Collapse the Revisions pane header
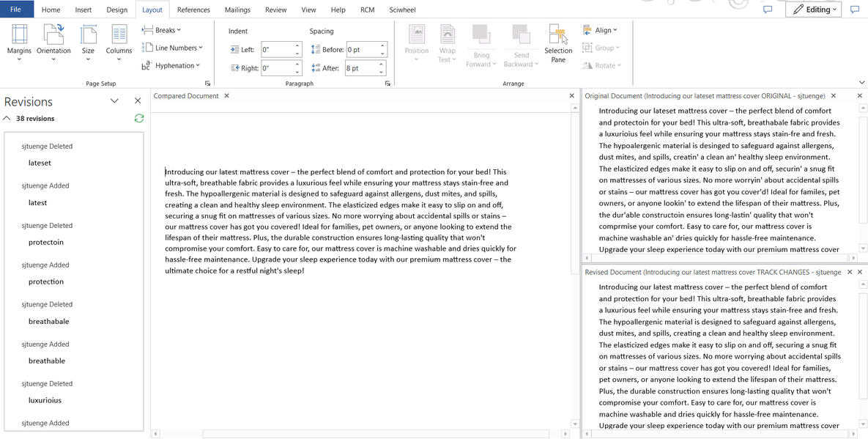The width and height of the screenshot is (868, 439). point(114,101)
